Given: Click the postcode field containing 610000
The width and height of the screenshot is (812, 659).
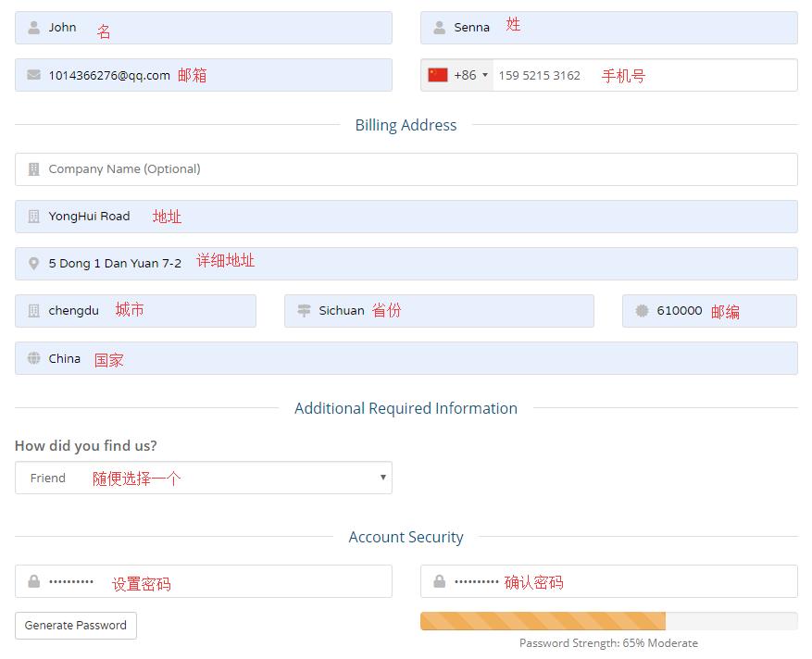Looking at the screenshot, I should pyautogui.click(x=709, y=311).
